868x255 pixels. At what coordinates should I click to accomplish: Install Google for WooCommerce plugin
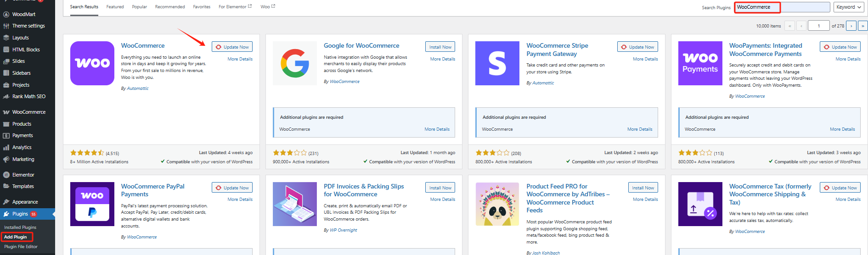[440, 47]
